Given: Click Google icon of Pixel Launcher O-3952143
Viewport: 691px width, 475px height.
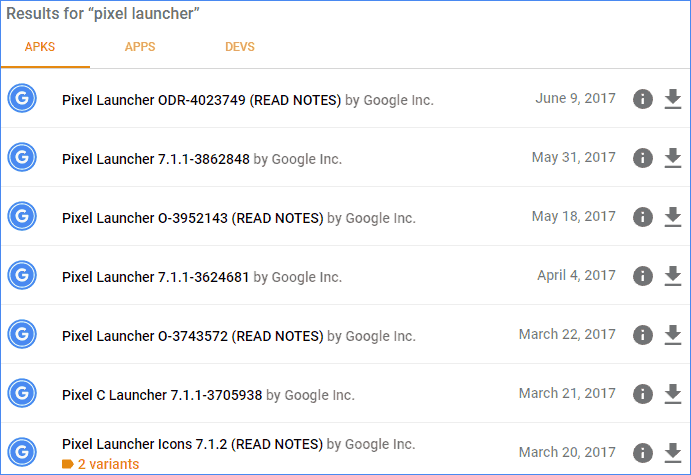Looking at the screenshot, I should click(22, 216).
